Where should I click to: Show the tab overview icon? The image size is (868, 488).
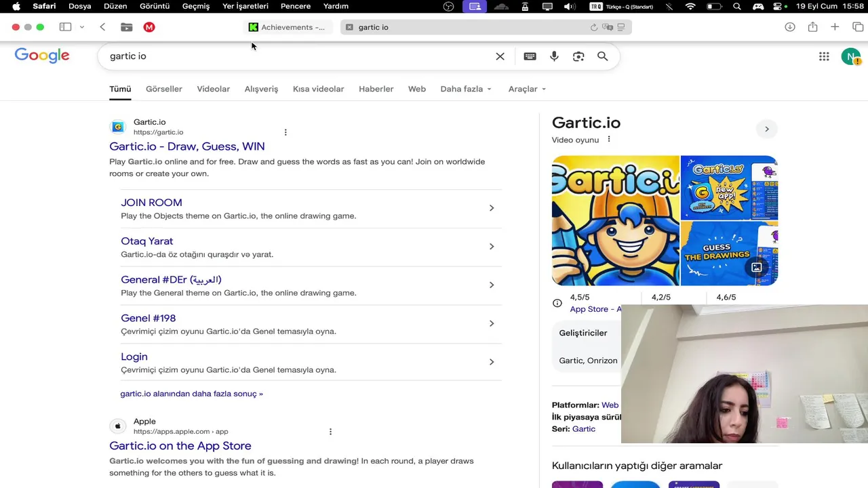(x=858, y=27)
